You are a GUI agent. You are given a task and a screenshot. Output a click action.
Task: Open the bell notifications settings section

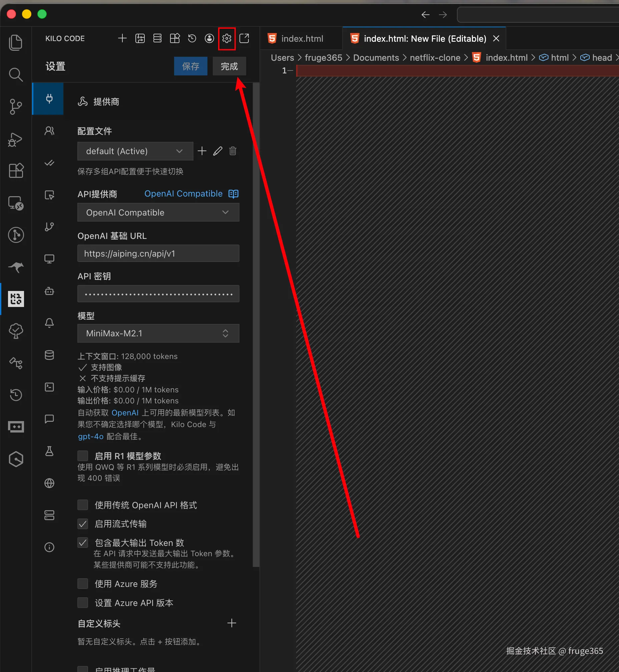[x=49, y=323]
